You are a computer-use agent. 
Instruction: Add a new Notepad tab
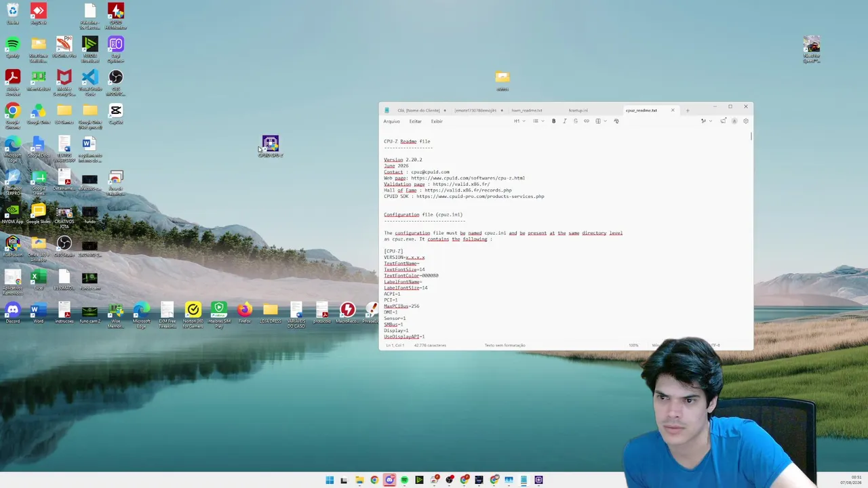(687, 110)
